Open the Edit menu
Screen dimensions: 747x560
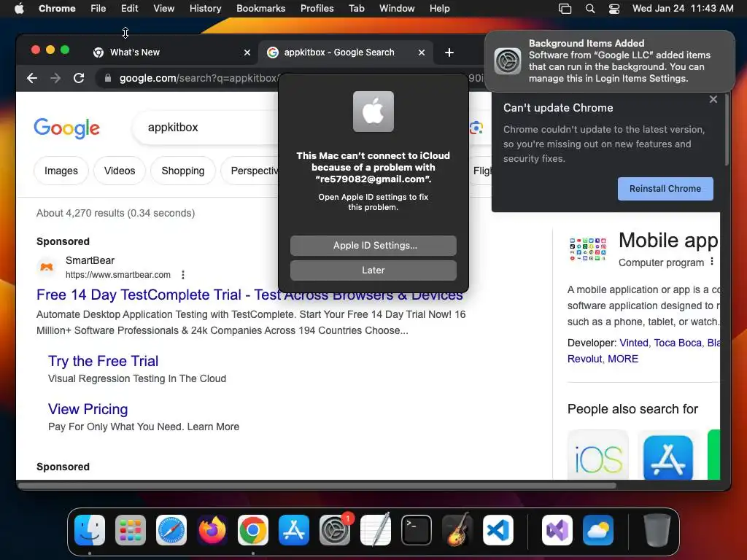coord(129,8)
